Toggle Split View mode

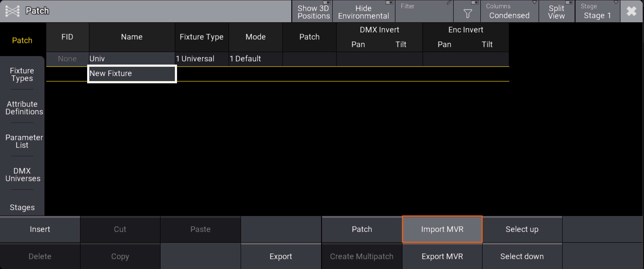pyautogui.click(x=557, y=12)
